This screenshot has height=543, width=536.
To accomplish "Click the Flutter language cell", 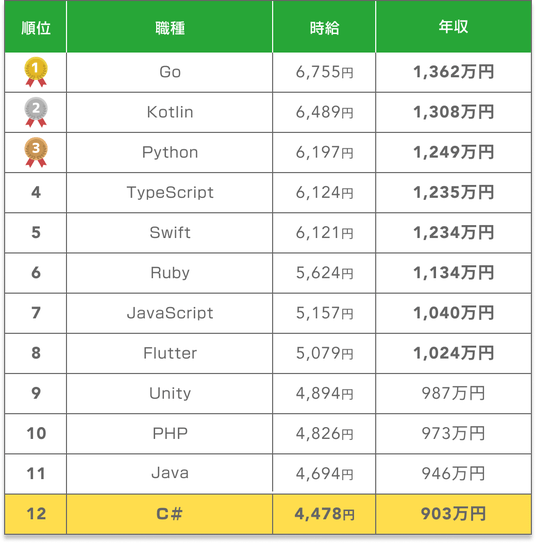I will tap(170, 353).
